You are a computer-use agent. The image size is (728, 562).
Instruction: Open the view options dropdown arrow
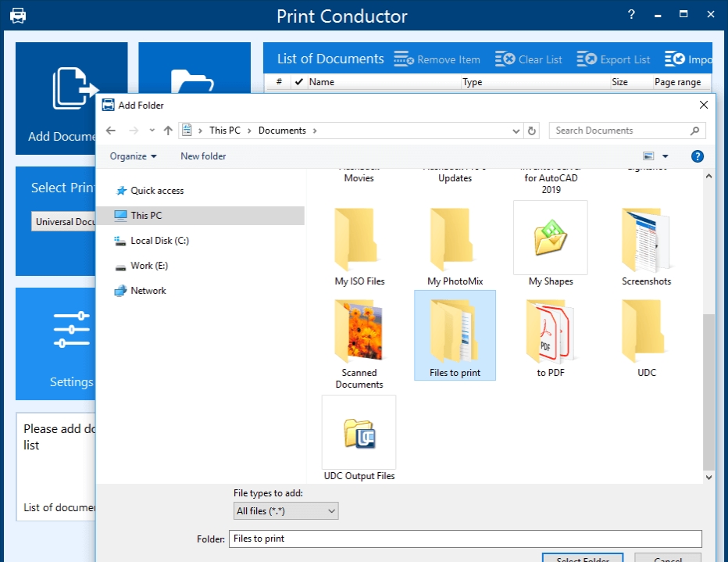pyautogui.click(x=666, y=156)
